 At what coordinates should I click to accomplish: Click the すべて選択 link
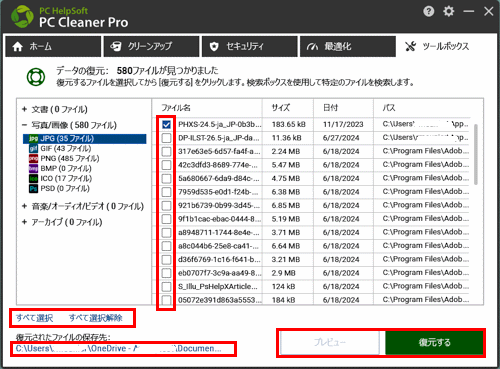pos(34,318)
